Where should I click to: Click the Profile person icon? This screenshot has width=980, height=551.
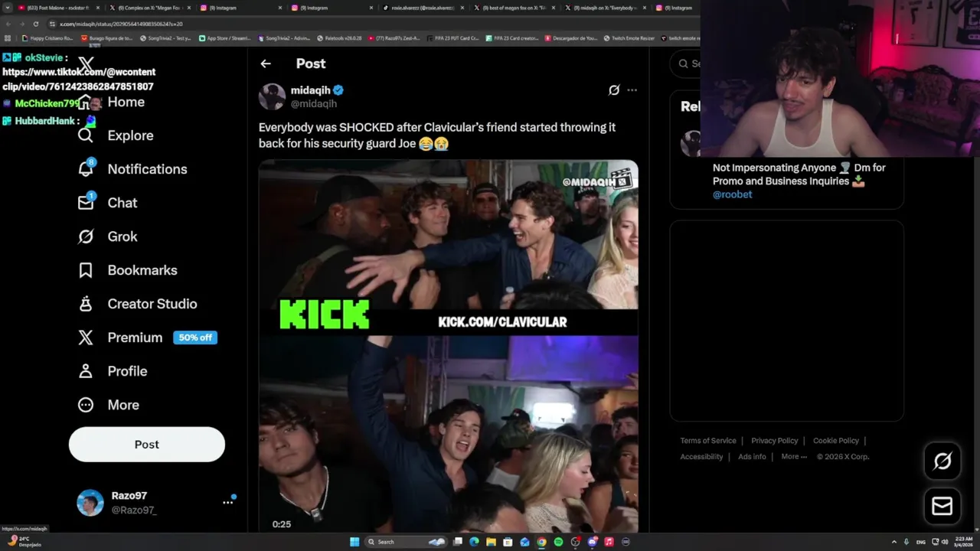pos(86,371)
